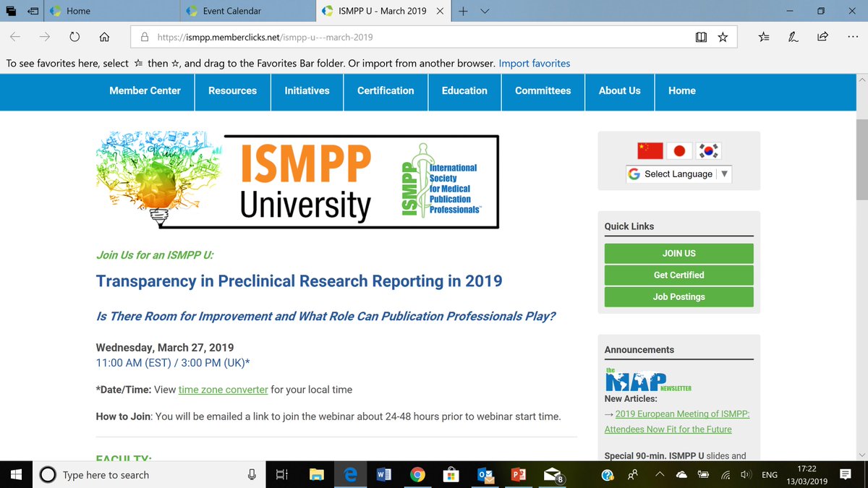868x488 pixels.
Task: Open the Windows Start menu
Action: pyautogui.click(x=17, y=475)
